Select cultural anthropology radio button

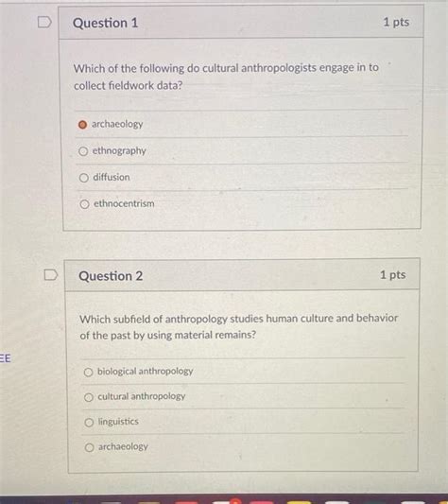[89, 397]
